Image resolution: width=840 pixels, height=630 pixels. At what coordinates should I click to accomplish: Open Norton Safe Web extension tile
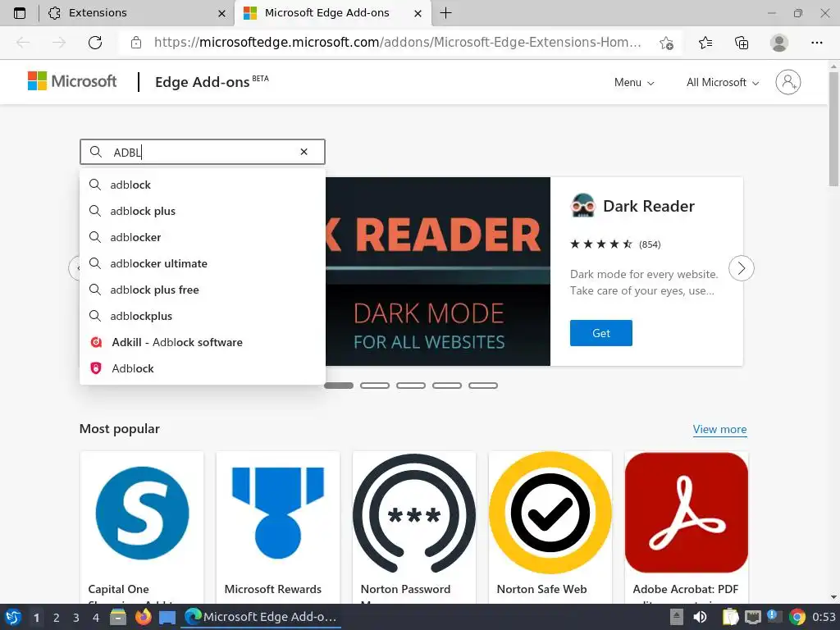[x=550, y=527]
